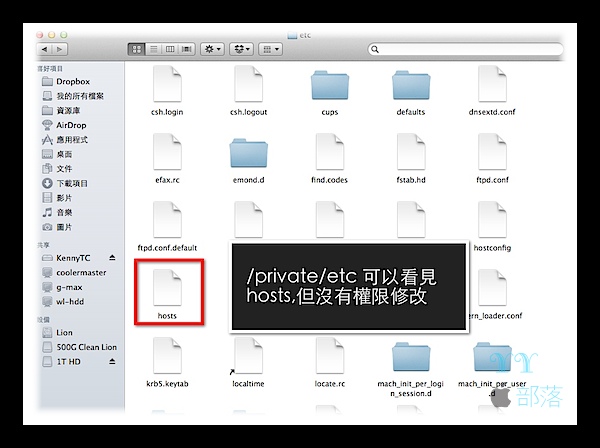Eject KennyTC using the eject icon
Screen dimensions: 600x448
pos(112,257)
